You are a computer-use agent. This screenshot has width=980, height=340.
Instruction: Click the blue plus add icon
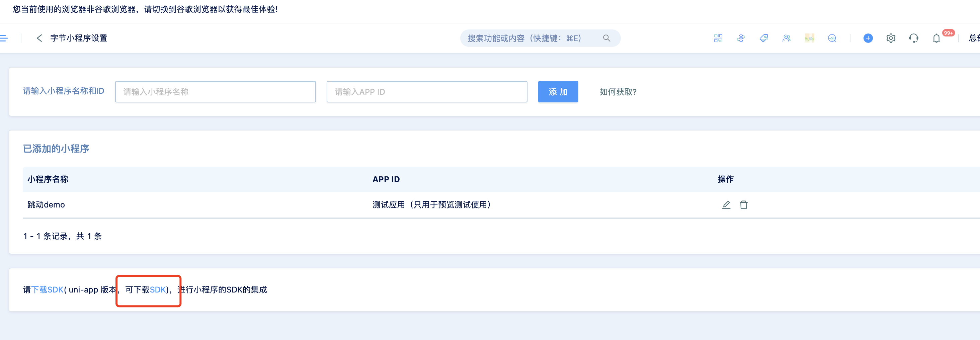868,38
